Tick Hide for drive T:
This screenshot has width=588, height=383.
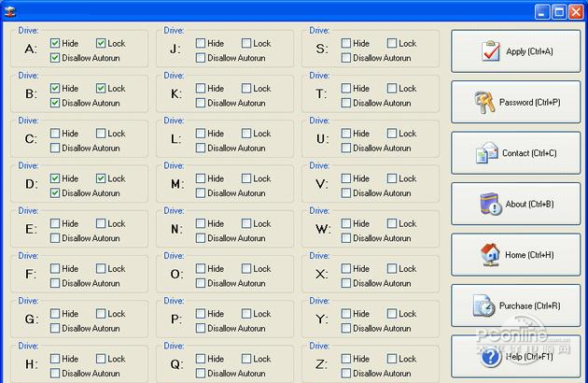point(345,88)
